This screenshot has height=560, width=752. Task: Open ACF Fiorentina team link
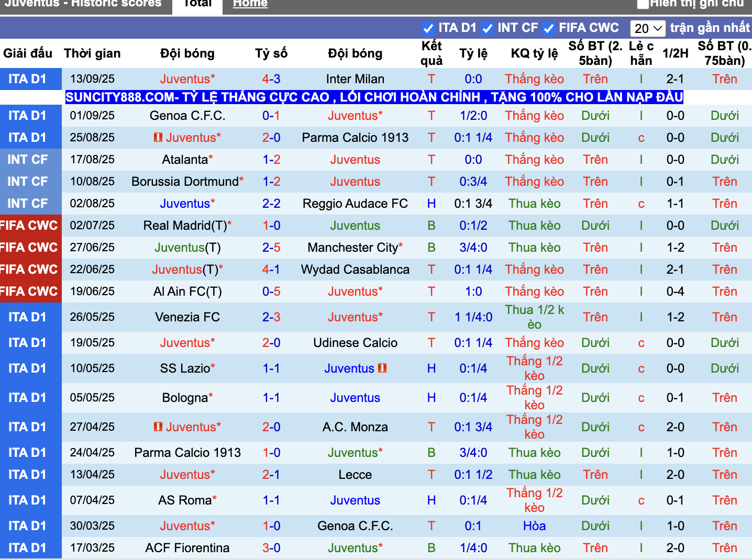click(187, 548)
